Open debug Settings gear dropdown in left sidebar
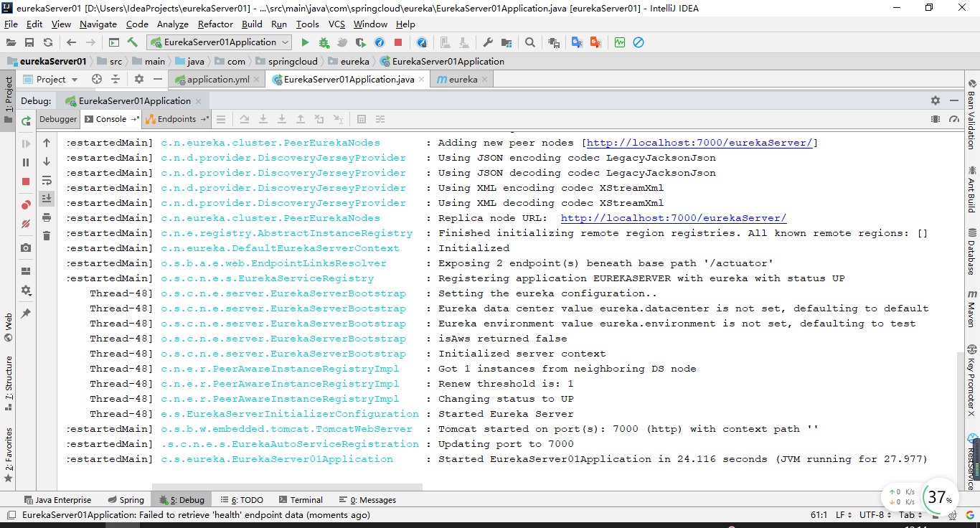The width and height of the screenshot is (980, 528). (26, 291)
